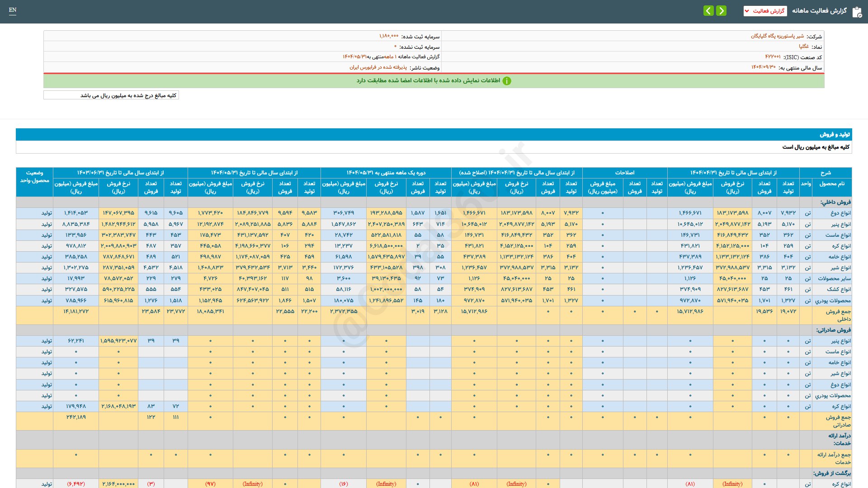Screen dimensions: 868x488
Task: Click the شرح column header
Action: (826, 173)
